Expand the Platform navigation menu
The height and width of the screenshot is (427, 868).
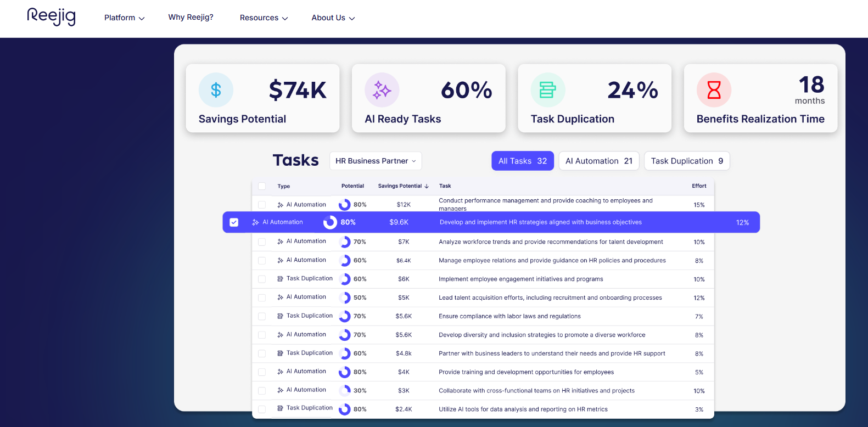pyautogui.click(x=124, y=18)
